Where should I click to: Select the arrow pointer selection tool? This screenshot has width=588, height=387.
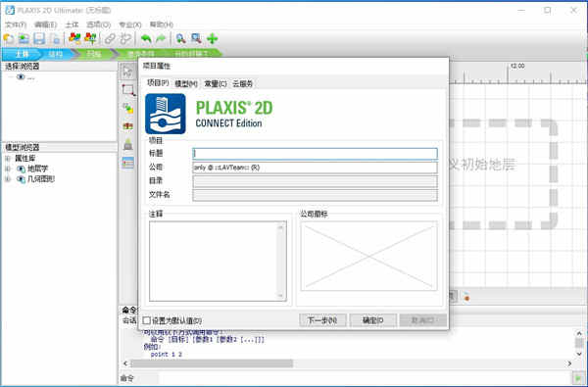pyautogui.click(x=127, y=72)
